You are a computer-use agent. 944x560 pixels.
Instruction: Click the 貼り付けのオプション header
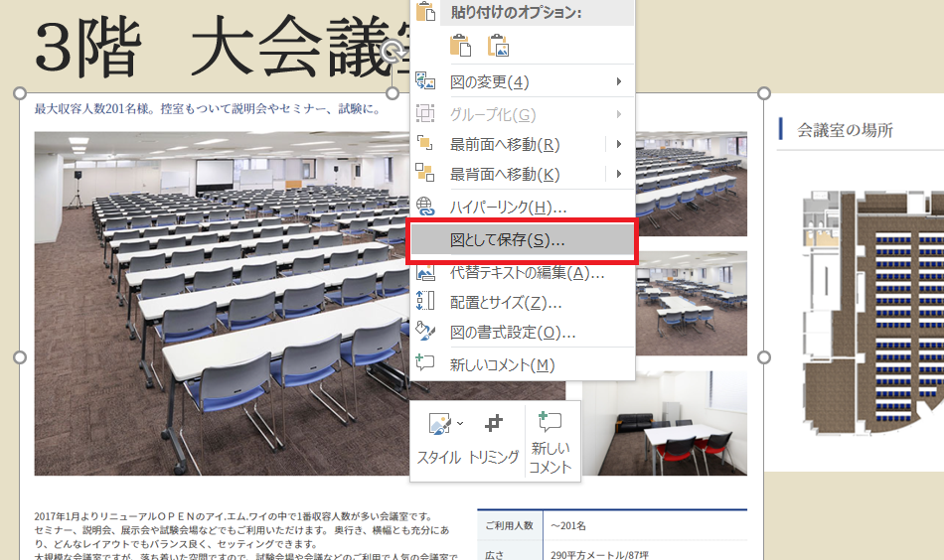point(516,12)
